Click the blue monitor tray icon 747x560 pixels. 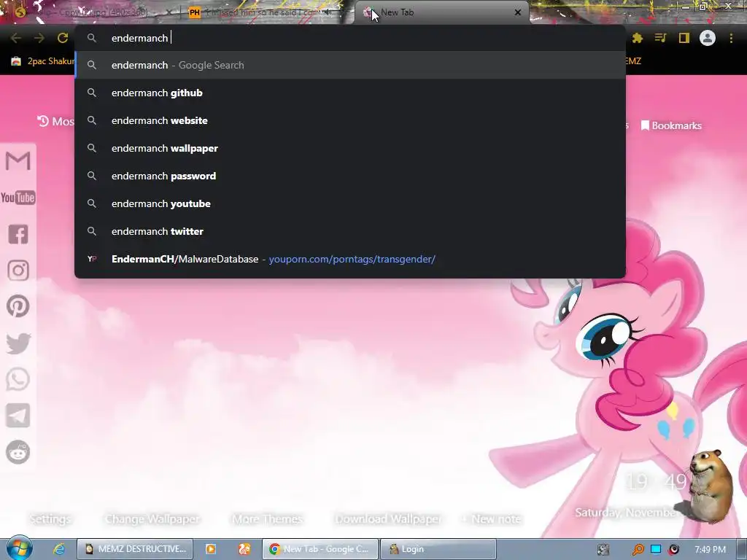(656, 549)
